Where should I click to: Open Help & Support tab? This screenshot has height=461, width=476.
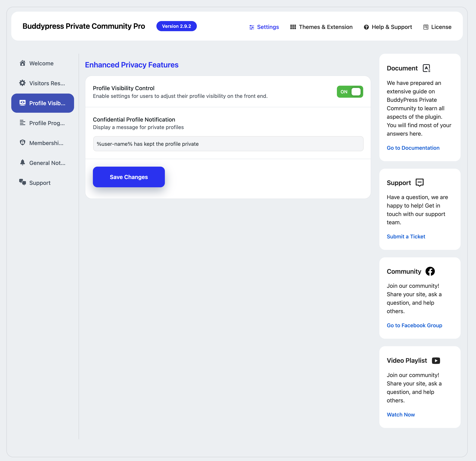388,27
